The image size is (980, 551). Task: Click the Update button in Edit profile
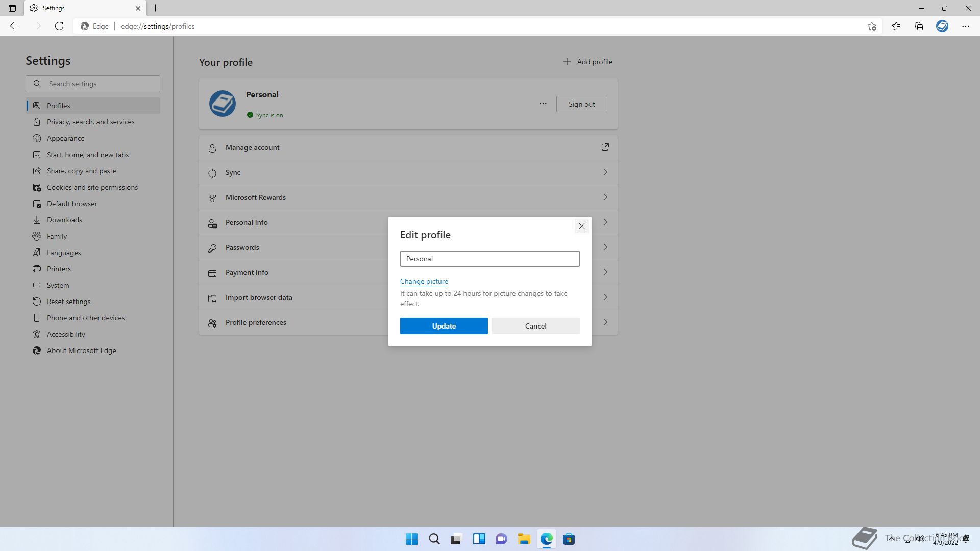[x=444, y=326]
